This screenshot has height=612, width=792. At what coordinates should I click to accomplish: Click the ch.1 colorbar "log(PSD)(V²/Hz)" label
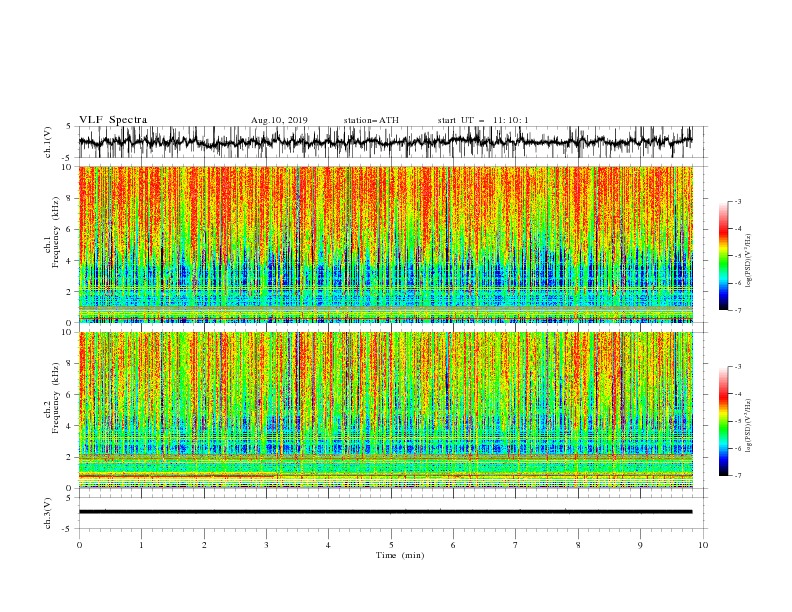point(749,261)
